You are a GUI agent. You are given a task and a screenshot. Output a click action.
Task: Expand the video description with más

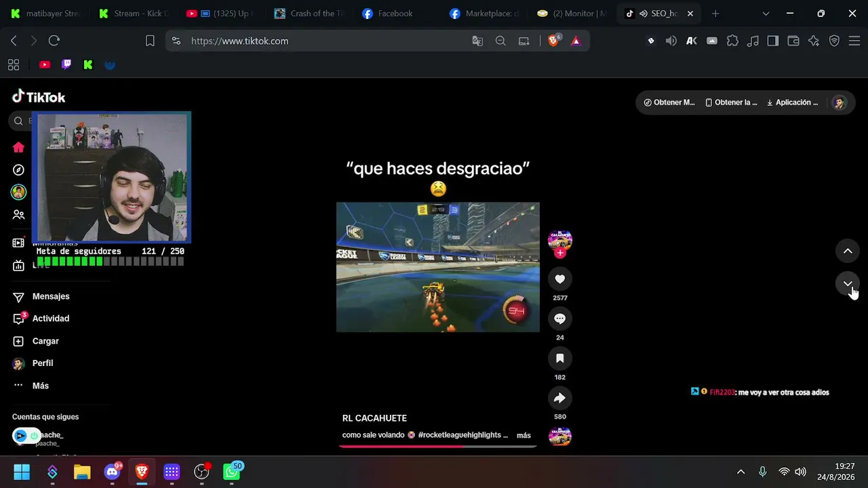tap(524, 435)
